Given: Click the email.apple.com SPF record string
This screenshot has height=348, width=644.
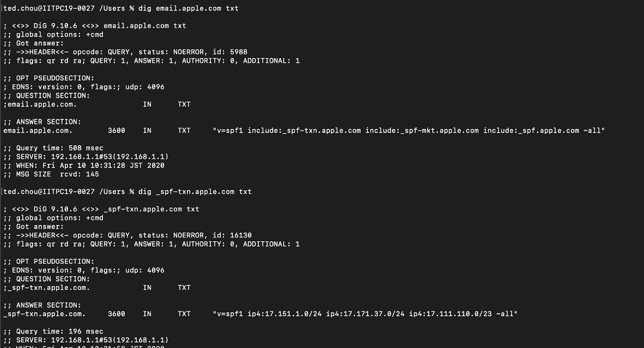Looking at the screenshot, I should 409,131.
